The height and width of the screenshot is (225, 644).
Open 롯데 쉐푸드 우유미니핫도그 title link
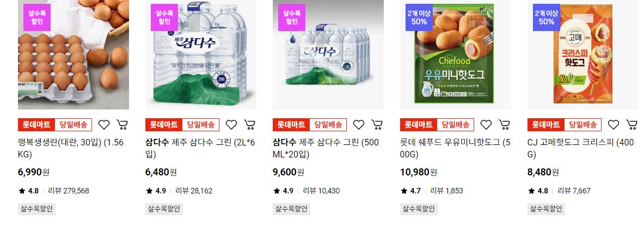click(x=455, y=149)
